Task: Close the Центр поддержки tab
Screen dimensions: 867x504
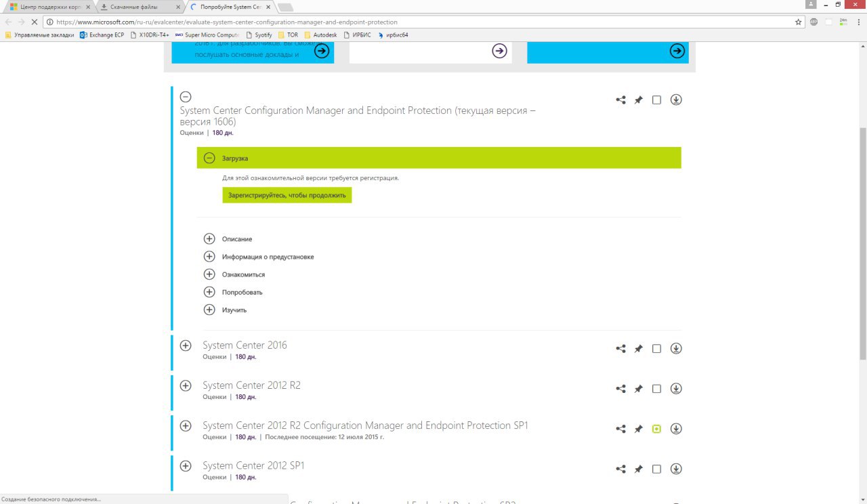Action: tap(87, 7)
